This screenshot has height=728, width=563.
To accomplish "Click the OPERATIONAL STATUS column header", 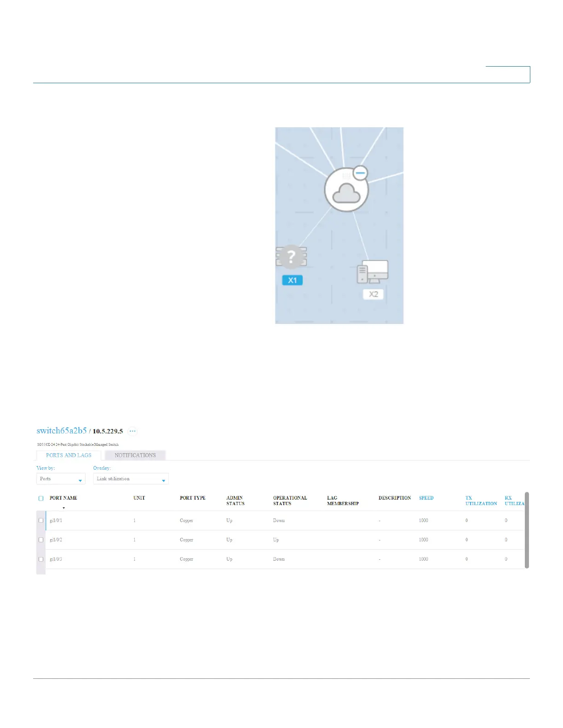I will pos(290,501).
